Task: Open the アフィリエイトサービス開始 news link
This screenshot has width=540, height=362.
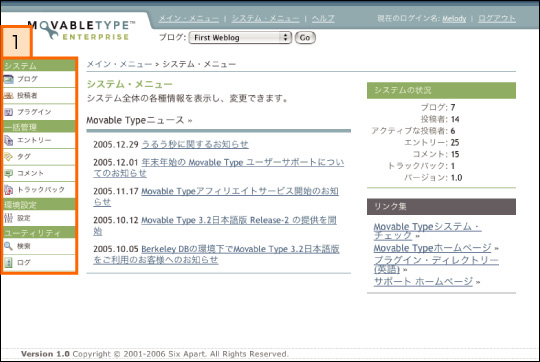Action: click(216, 196)
